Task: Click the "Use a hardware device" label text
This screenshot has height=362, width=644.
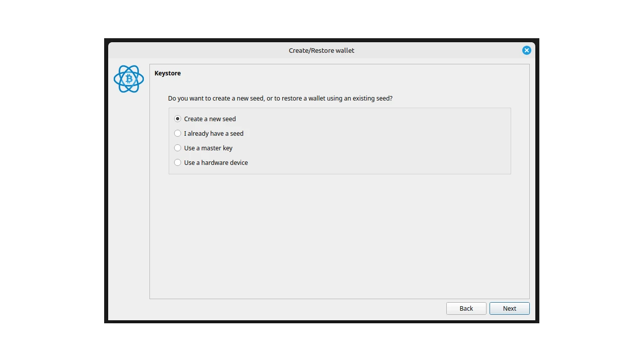Action: (216, 162)
